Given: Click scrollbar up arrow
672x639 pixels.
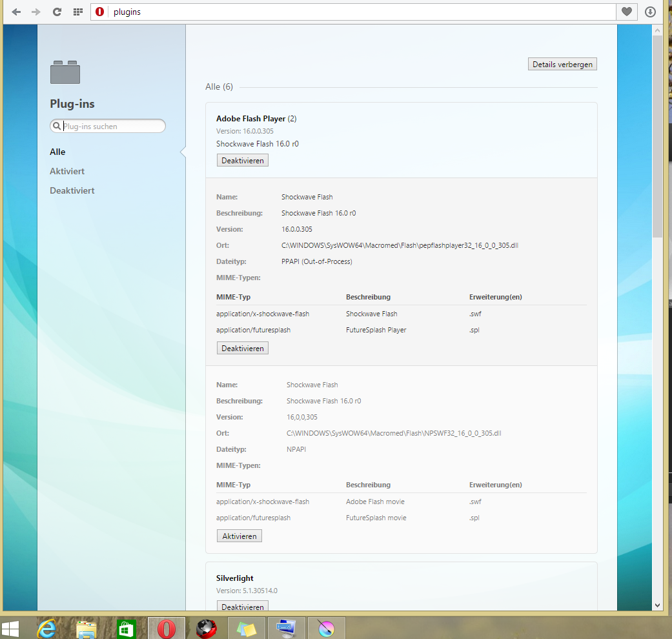Looking at the screenshot, I should (657, 30).
